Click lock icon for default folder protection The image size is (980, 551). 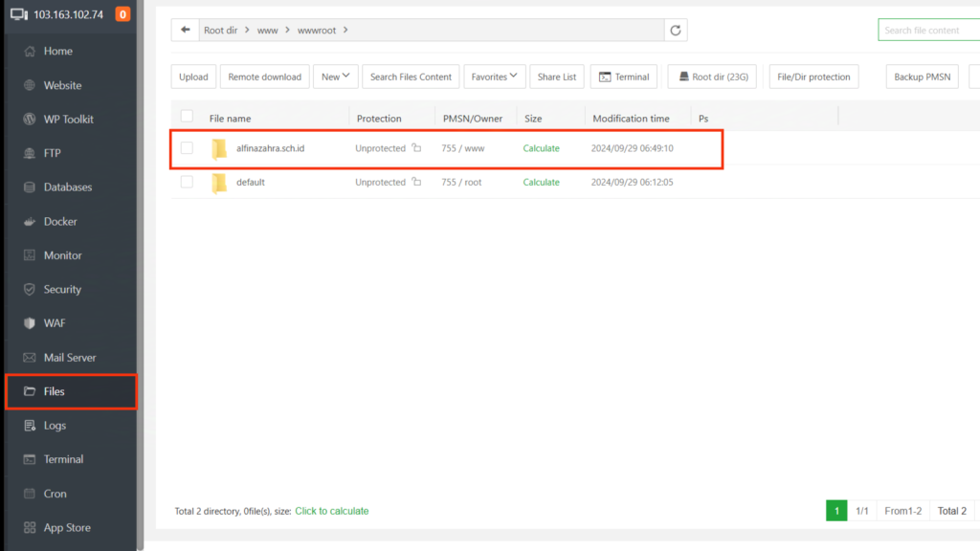pyautogui.click(x=416, y=182)
